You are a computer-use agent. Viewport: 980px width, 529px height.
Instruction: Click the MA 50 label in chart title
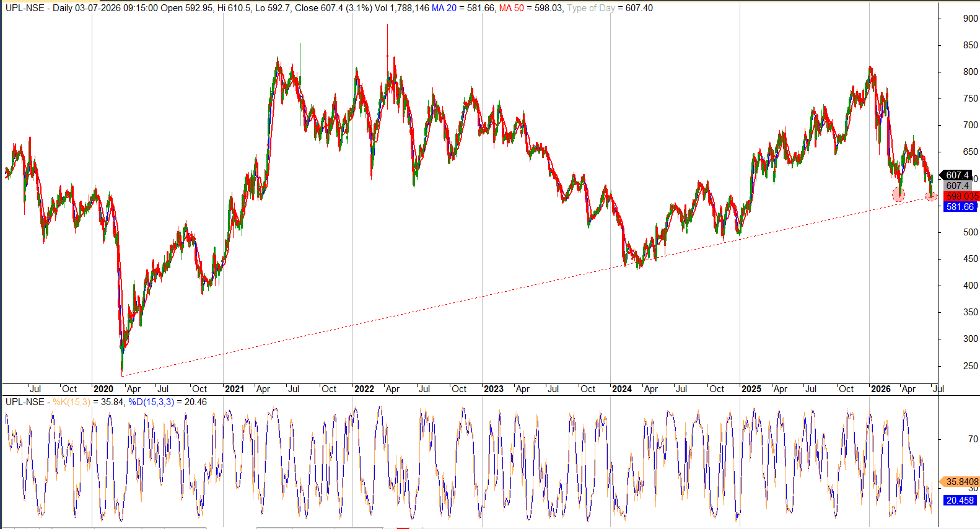click(x=511, y=8)
